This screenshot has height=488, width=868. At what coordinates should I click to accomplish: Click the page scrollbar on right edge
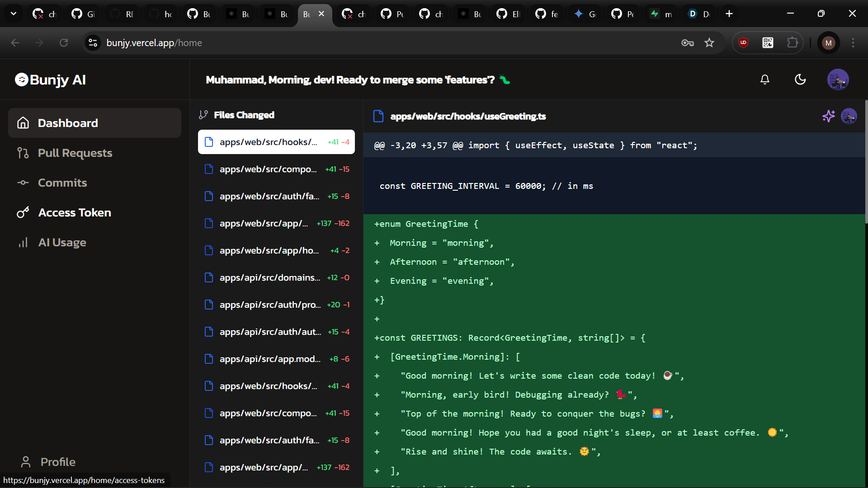[x=865, y=163]
